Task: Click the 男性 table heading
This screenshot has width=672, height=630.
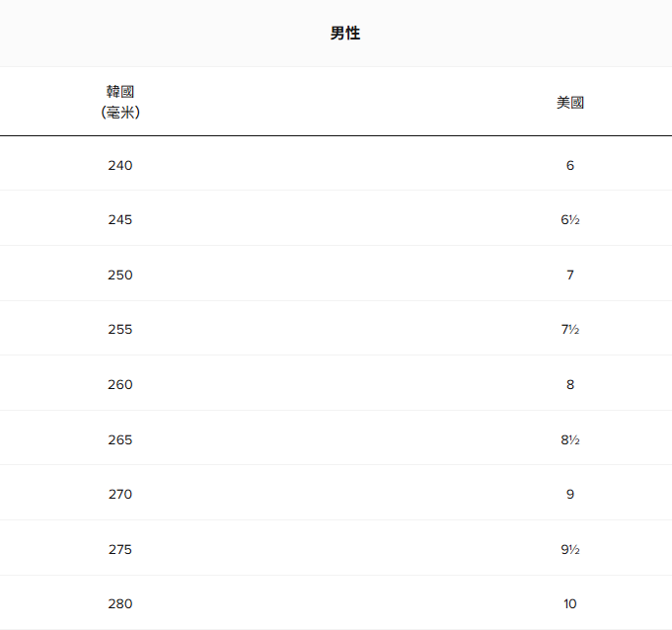Action: (345, 34)
